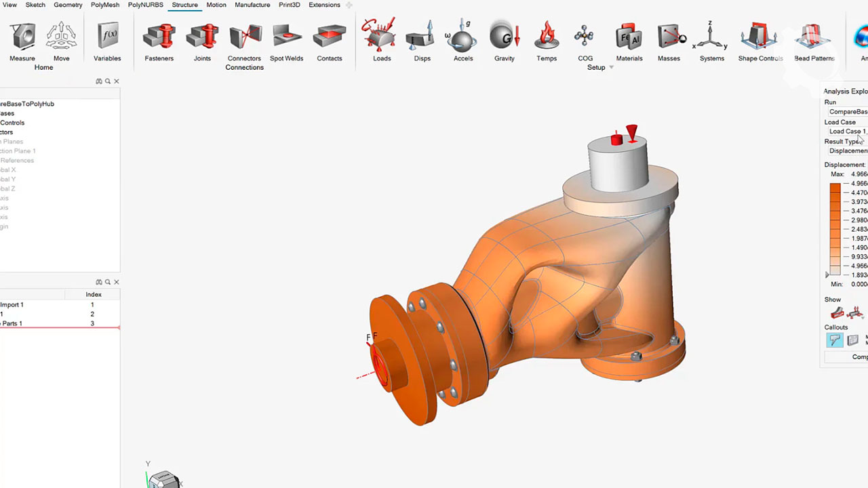Switch to the Motion ribbon tab
Screen dimensions: 868x488
(x=216, y=5)
